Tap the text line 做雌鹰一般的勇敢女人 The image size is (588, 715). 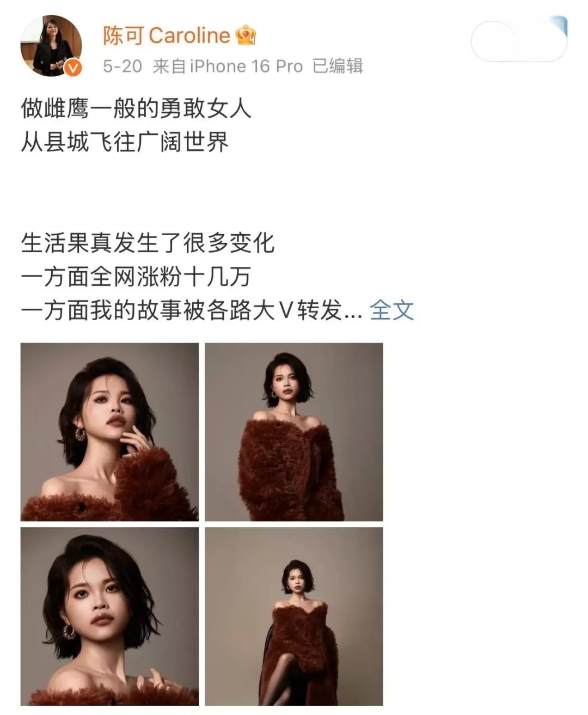[x=136, y=108]
